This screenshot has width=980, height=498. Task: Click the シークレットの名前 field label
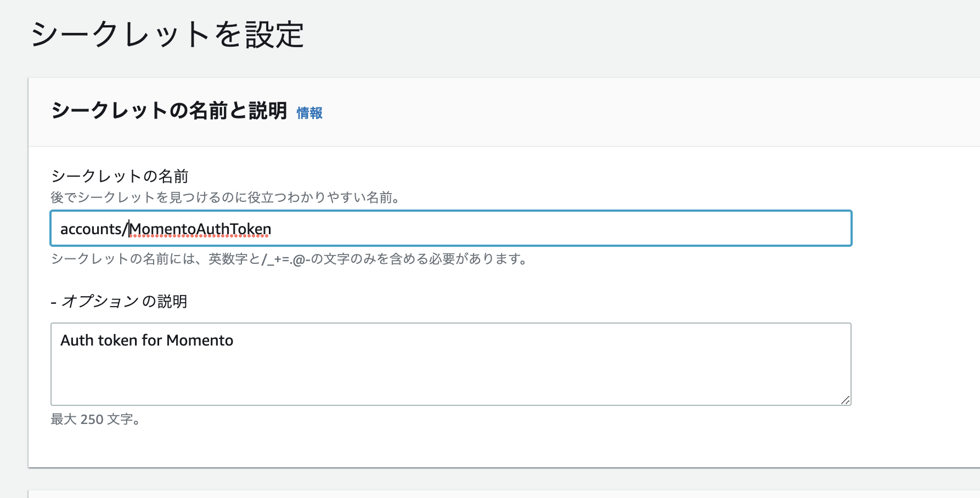[x=120, y=176]
